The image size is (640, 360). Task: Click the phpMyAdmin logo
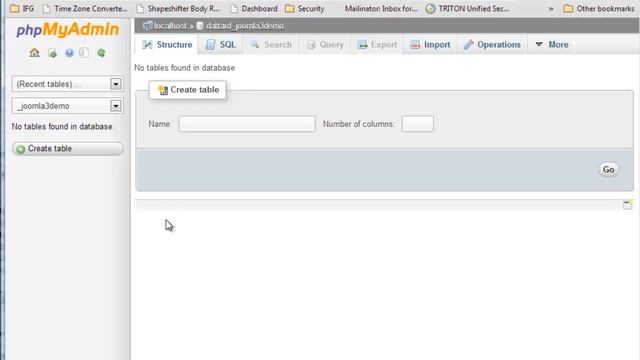(x=68, y=29)
